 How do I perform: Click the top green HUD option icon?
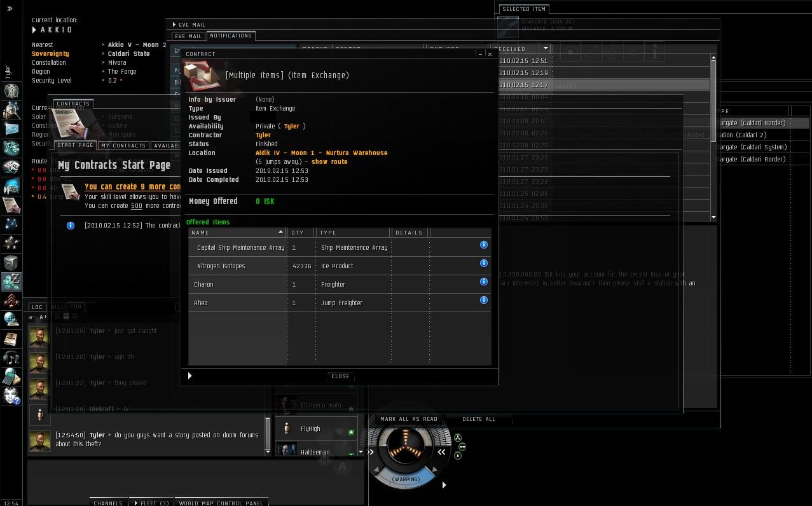point(457,437)
